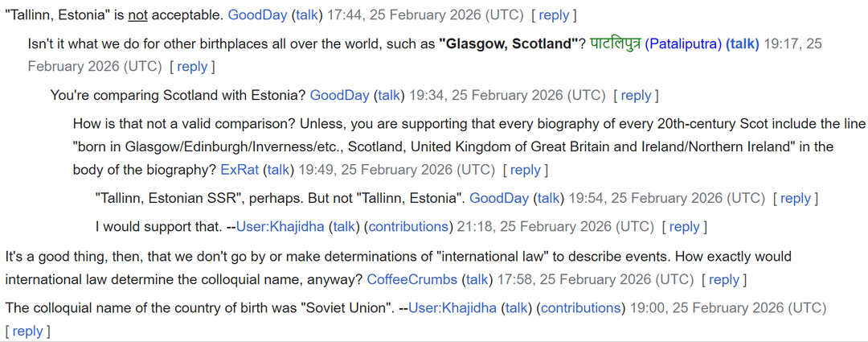This screenshot has height=342, width=868.
Task: Reply to GoodDay's 17:44 comment
Action: [x=554, y=14]
